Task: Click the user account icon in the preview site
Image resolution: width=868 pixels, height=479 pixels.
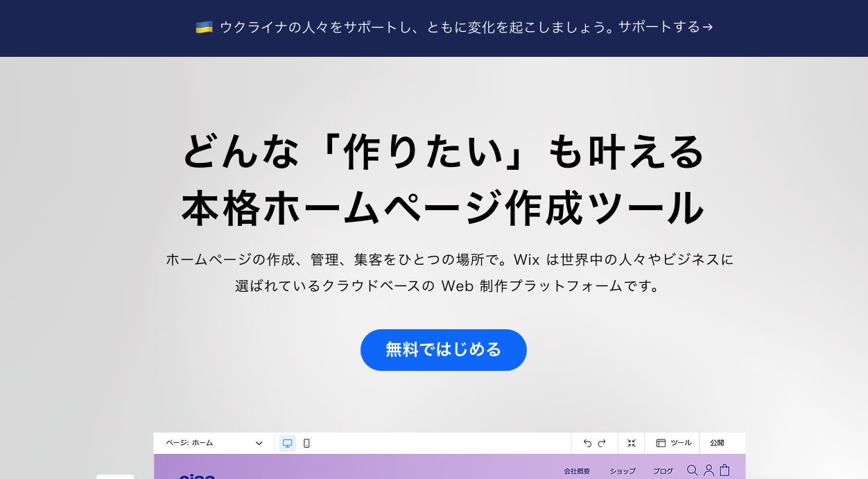Action: pos(709,470)
